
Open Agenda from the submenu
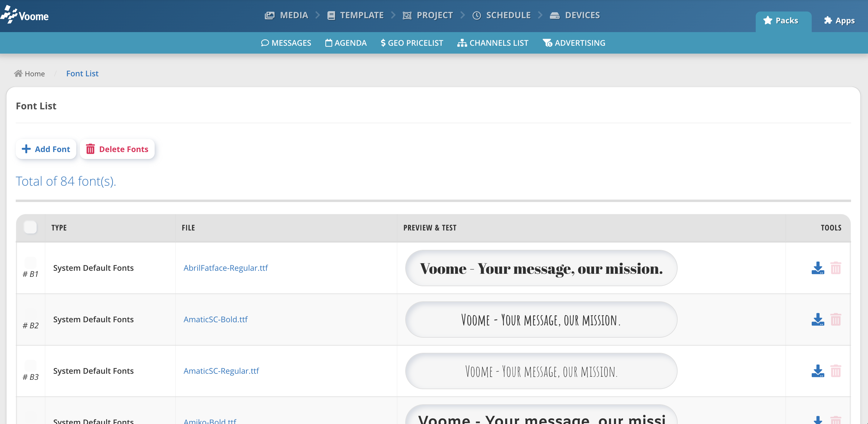point(346,43)
